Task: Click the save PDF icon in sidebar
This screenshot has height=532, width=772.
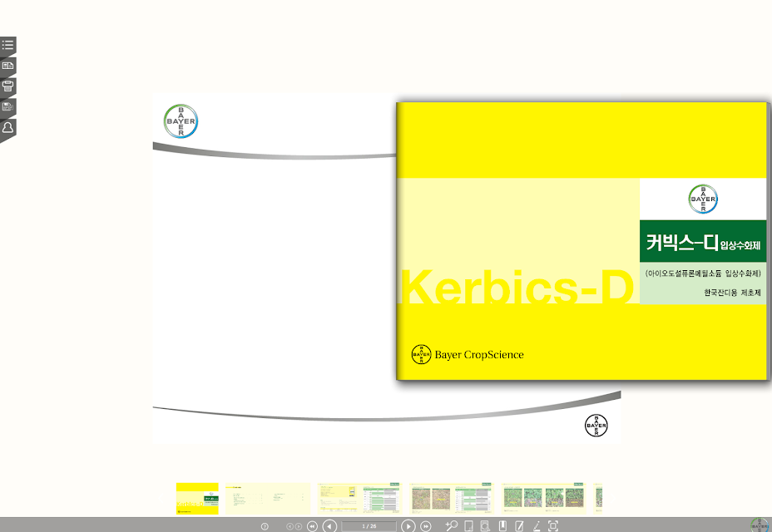Action: (7, 106)
